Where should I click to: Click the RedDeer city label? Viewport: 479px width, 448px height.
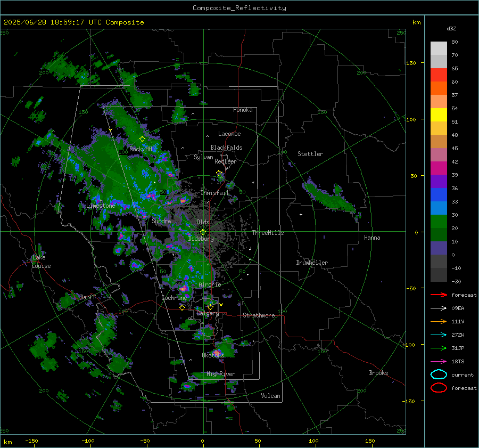pyautogui.click(x=226, y=161)
